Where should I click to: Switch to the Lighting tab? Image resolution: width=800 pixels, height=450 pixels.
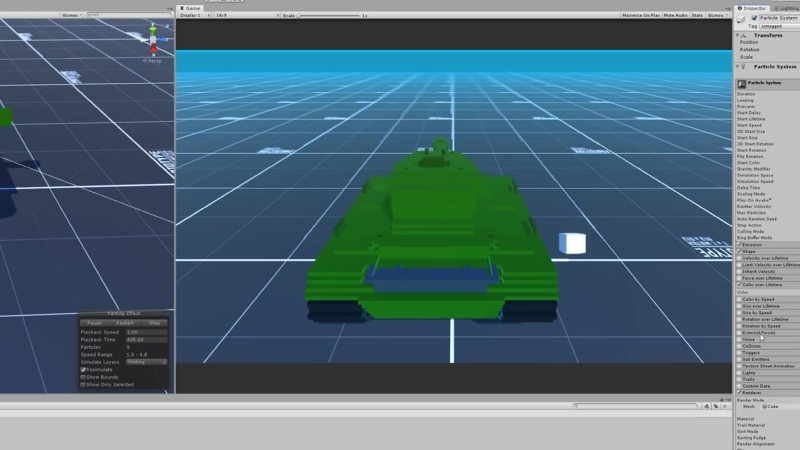pos(786,8)
